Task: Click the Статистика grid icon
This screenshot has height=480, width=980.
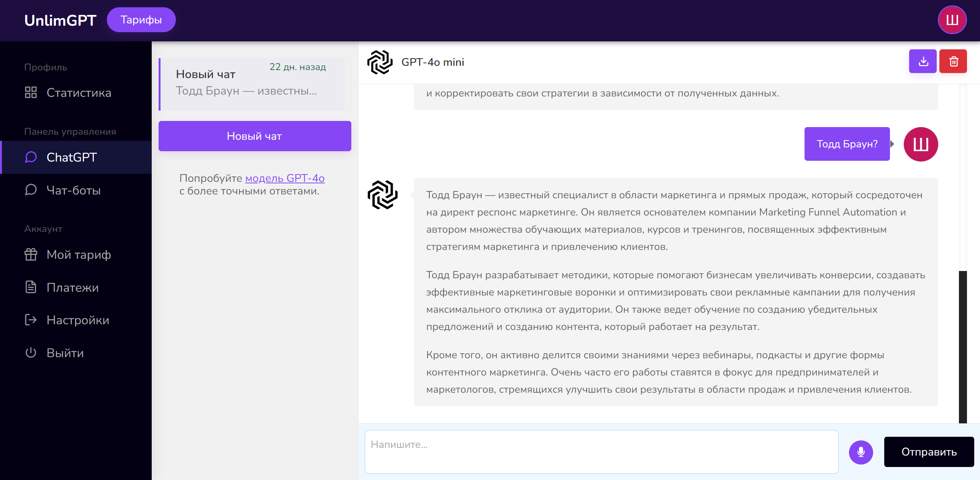Action: 31,93
